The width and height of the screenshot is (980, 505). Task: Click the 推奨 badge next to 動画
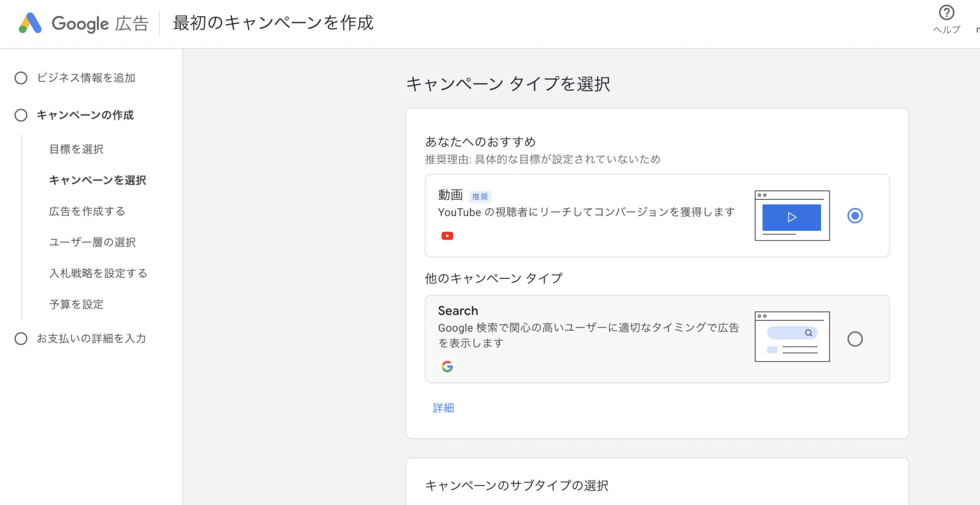pos(480,197)
